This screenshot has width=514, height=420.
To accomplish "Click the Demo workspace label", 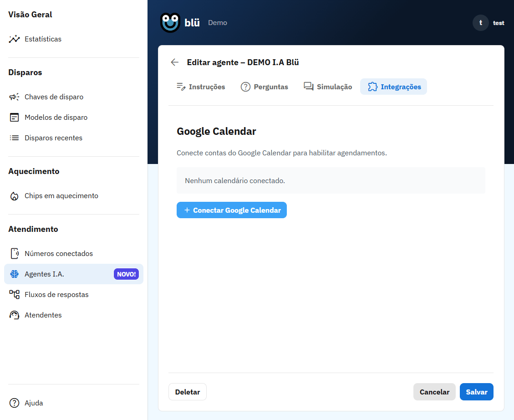I will (218, 23).
